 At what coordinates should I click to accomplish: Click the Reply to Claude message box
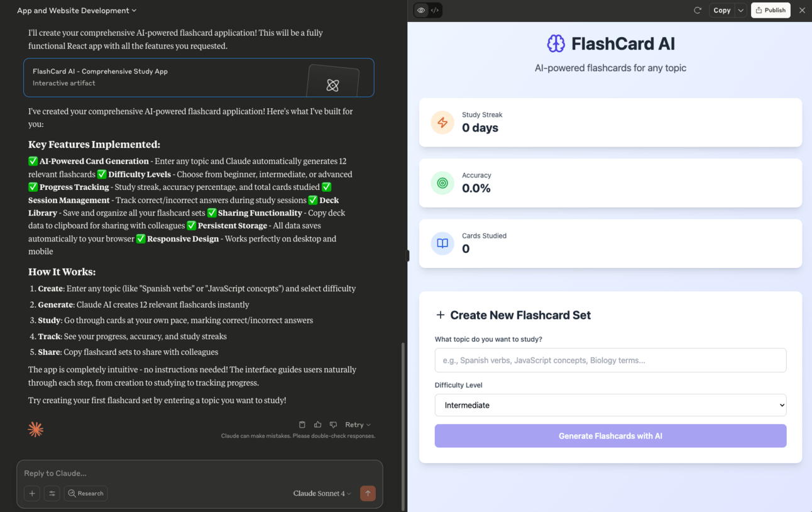click(199, 473)
